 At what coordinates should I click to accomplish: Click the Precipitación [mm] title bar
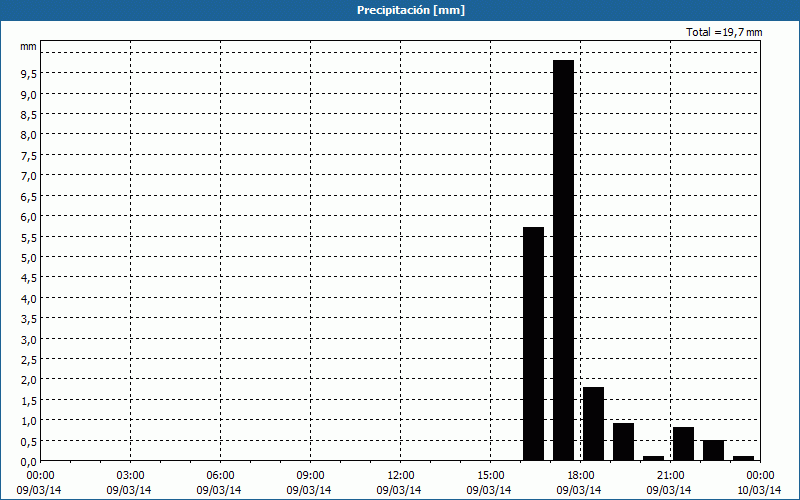[x=400, y=10]
